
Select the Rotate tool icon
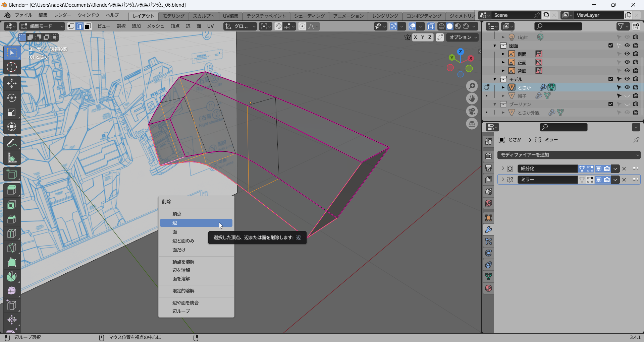coord(12,98)
